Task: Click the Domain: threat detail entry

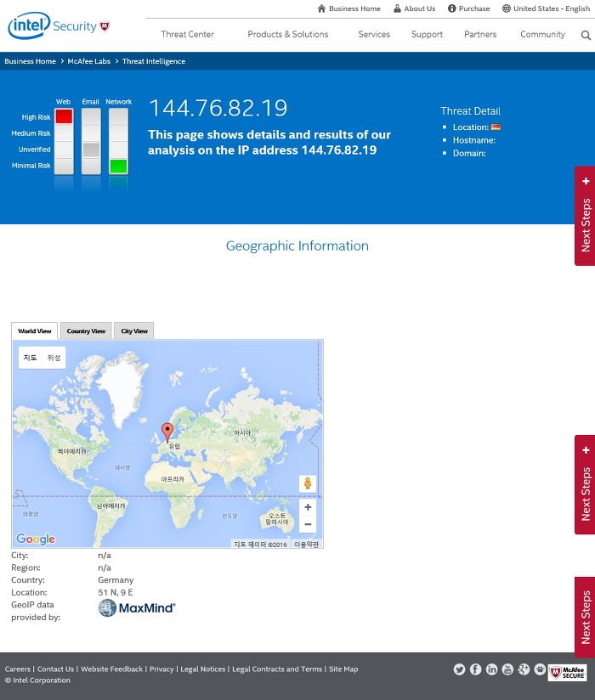Action: coord(469,153)
